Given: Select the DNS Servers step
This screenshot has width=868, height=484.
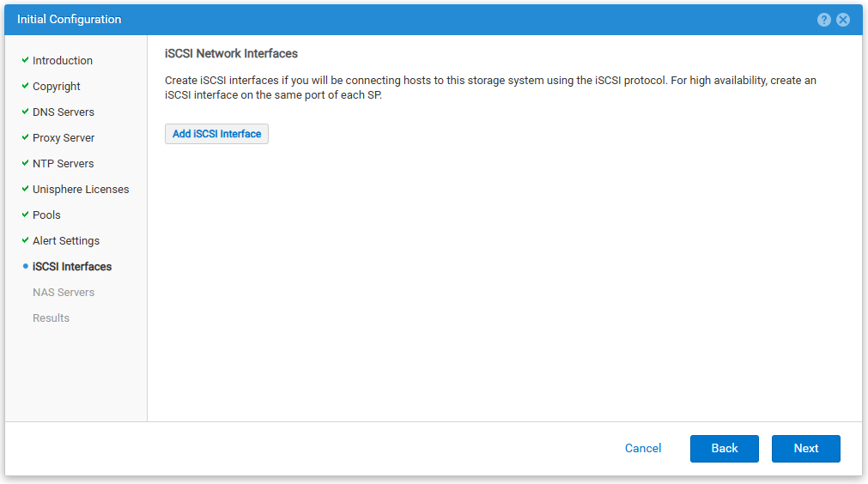Looking at the screenshot, I should pos(64,112).
